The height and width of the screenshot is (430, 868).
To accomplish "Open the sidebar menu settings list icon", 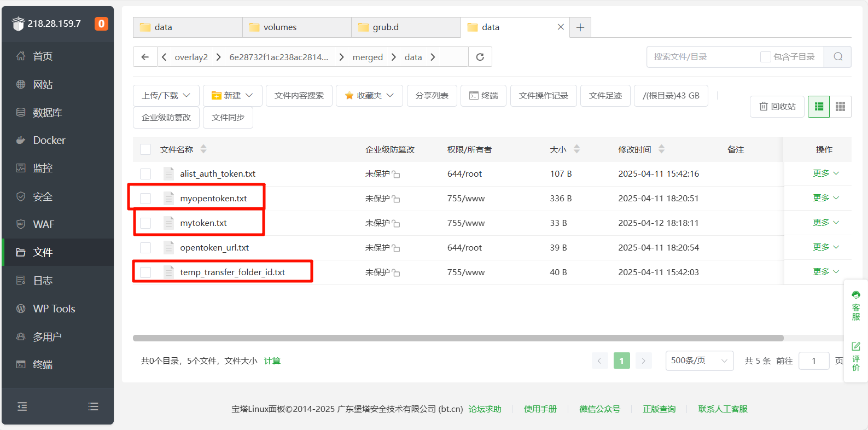I will click(x=94, y=406).
